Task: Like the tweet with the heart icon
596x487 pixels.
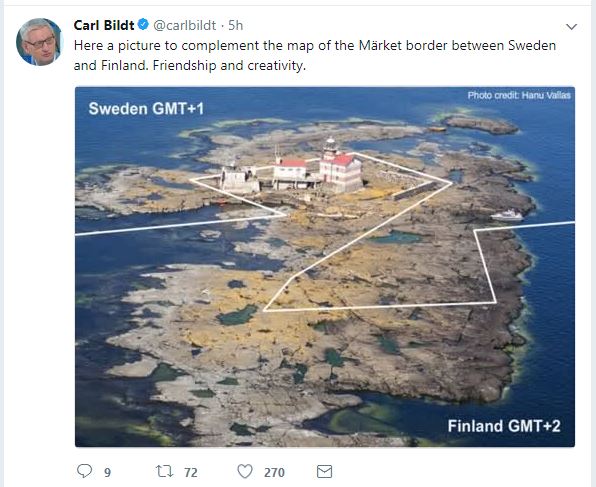Action: 245,471
